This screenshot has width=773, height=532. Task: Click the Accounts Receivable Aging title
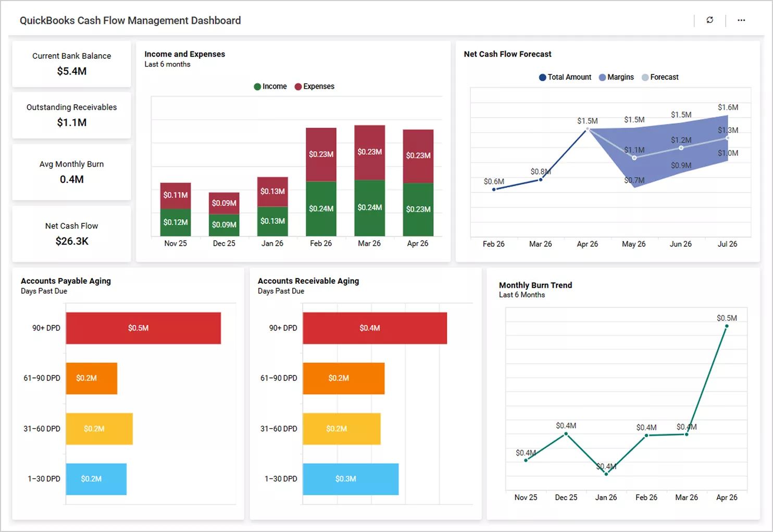pos(308,281)
